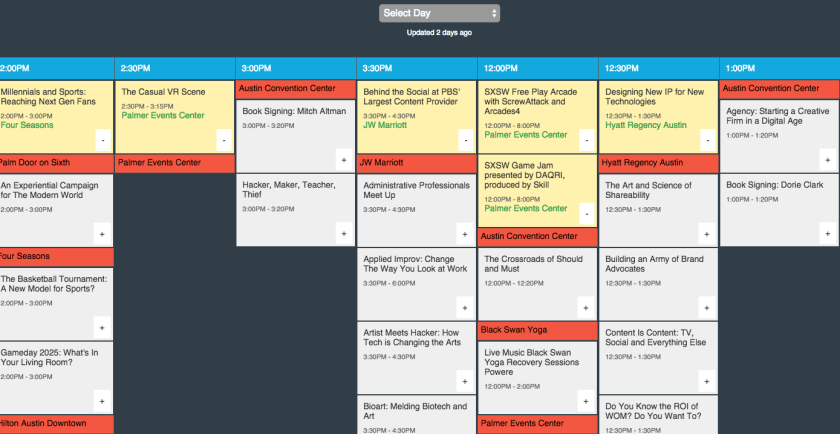Remove Behind the Social at PBS session
840x434 pixels.
click(x=466, y=140)
